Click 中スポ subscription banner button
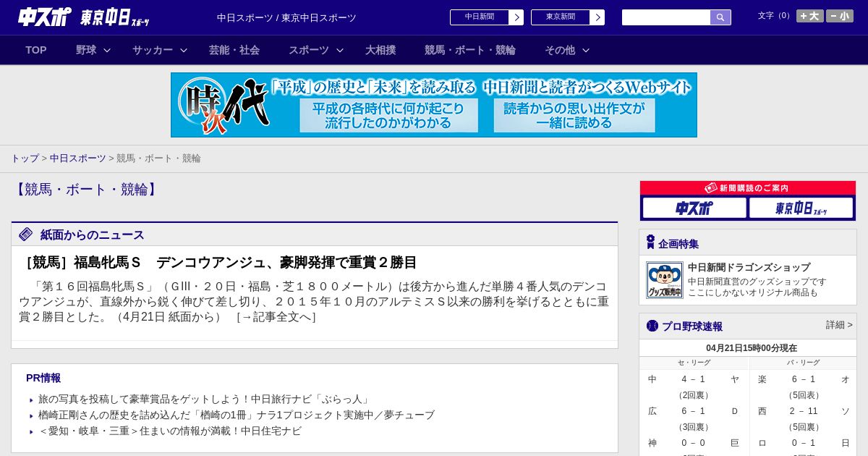This screenshot has height=456, width=868. (x=694, y=208)
